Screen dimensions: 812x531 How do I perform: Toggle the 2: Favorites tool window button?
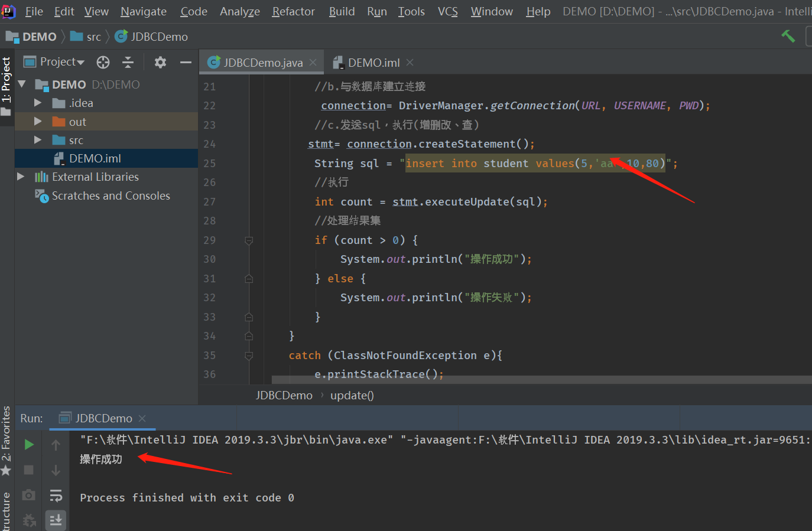7,440
